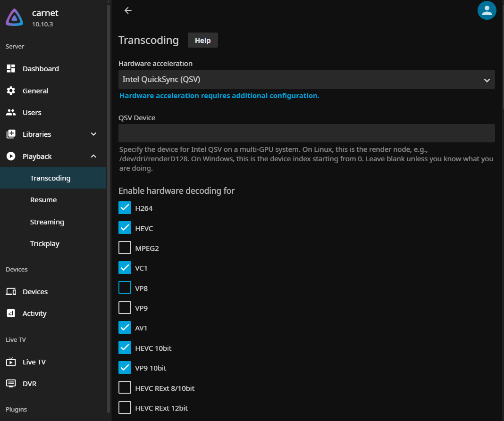Check HEVC RExt 12bit checkbox
504x421 pixels.
coord(125,407)
